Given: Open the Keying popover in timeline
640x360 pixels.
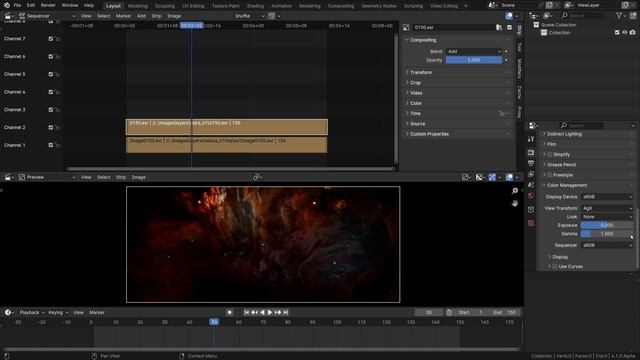Looking at the screenshot, I should pyautogui.click(x=58, y=313).
